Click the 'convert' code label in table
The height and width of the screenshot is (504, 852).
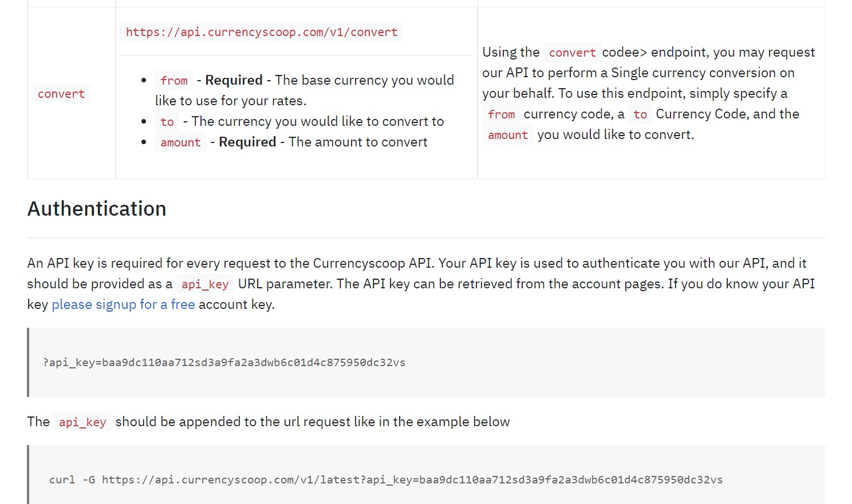click(61, 93)
